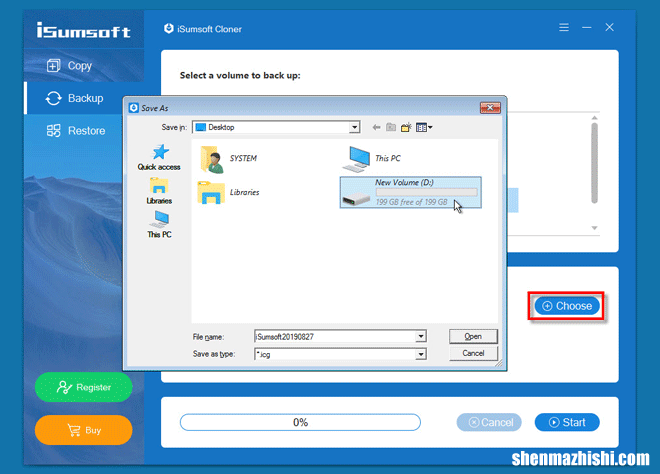Screen dimensions: 660x474
Task: Expand the File name dropdown arrow
Action: point(420,336)
